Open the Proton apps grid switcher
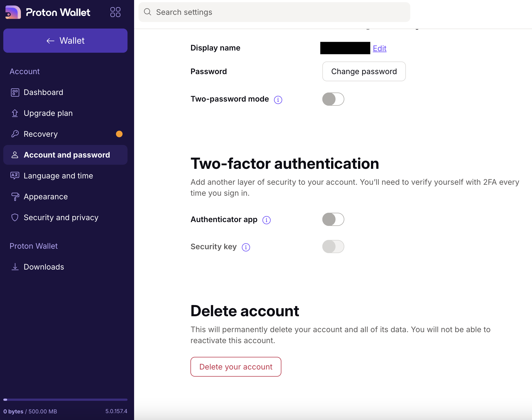Viewport: 532px width, 420px height. click(115, 12)
